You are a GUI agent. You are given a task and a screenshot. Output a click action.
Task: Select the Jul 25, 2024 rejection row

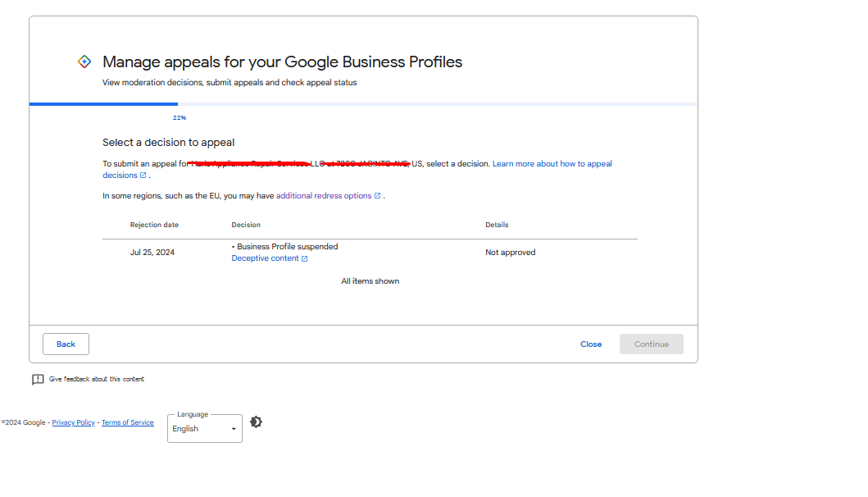point(370,253)
